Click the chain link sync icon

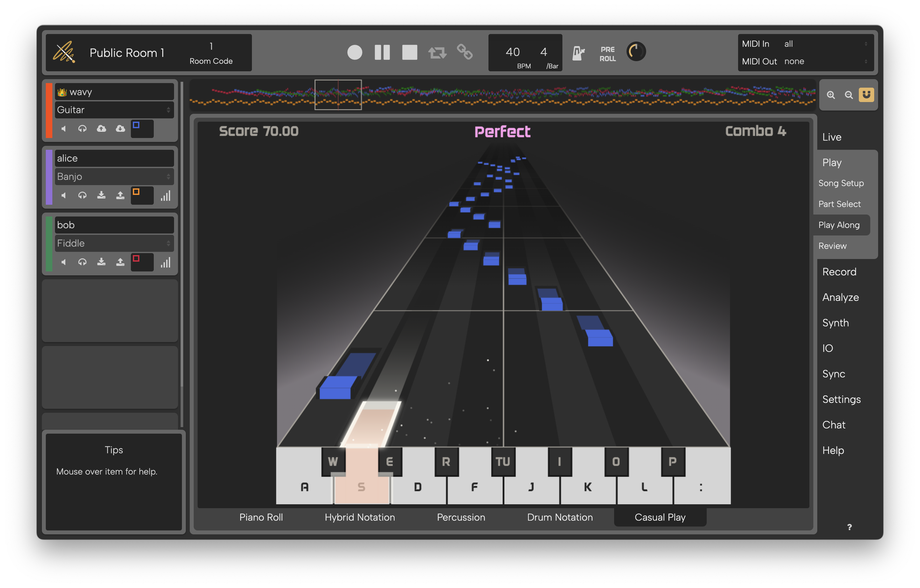coord(465,52)
